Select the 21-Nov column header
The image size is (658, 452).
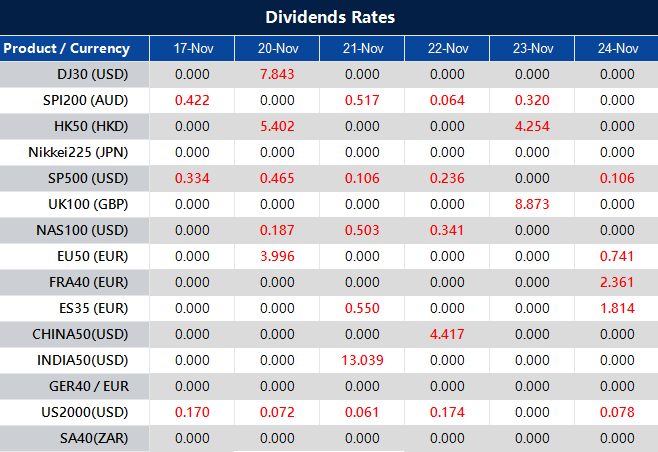coord(362,48)
